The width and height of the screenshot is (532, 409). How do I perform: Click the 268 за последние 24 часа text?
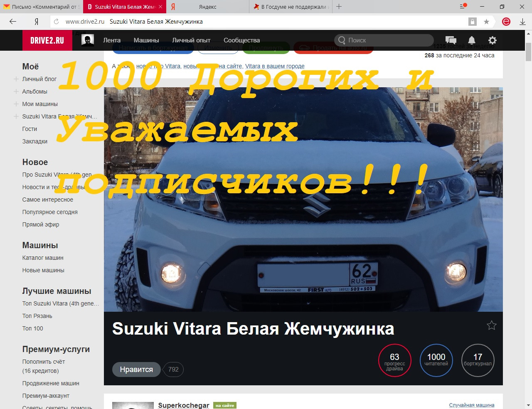tap(460, 55)
